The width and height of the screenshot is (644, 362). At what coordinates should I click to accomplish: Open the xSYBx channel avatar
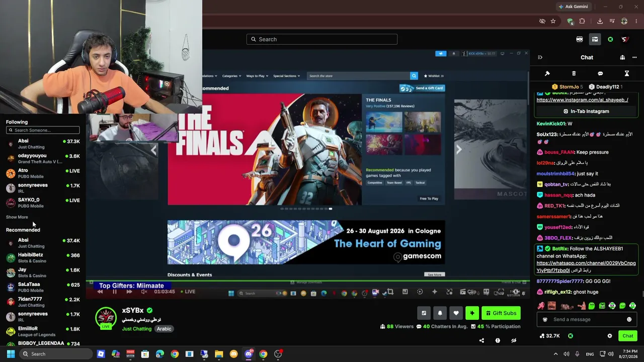click(106, 318)
